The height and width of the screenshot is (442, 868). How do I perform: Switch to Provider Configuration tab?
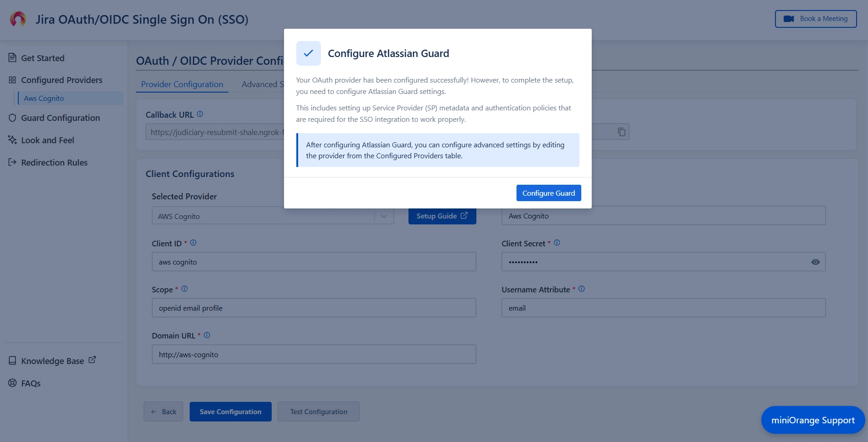click(182, 84)
